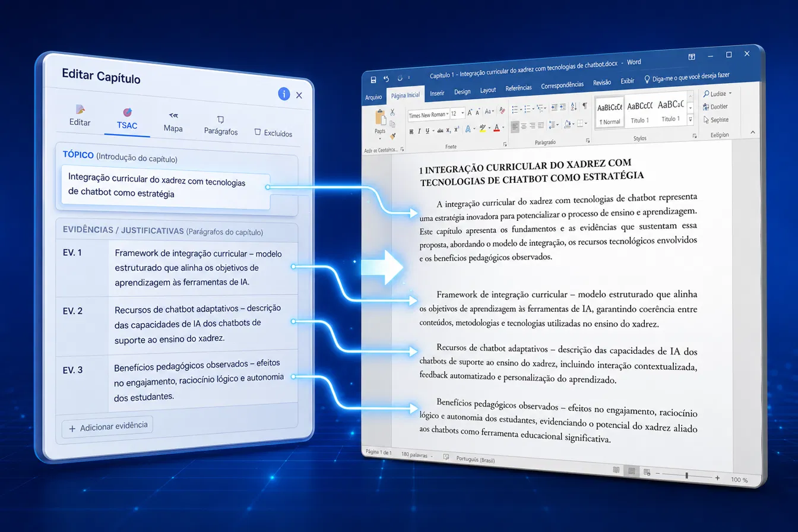Apply the Normal style

[x=610, y=111]
